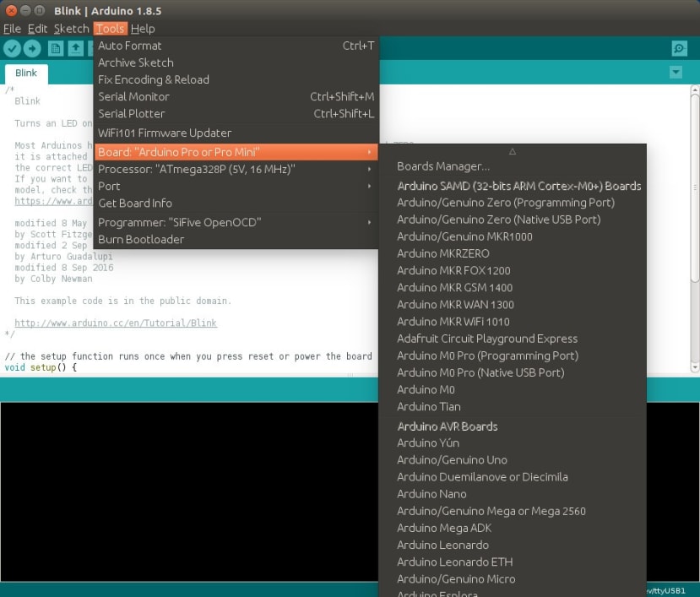
Task: Select the Arduino M0 board
Action: pos(513,389)
